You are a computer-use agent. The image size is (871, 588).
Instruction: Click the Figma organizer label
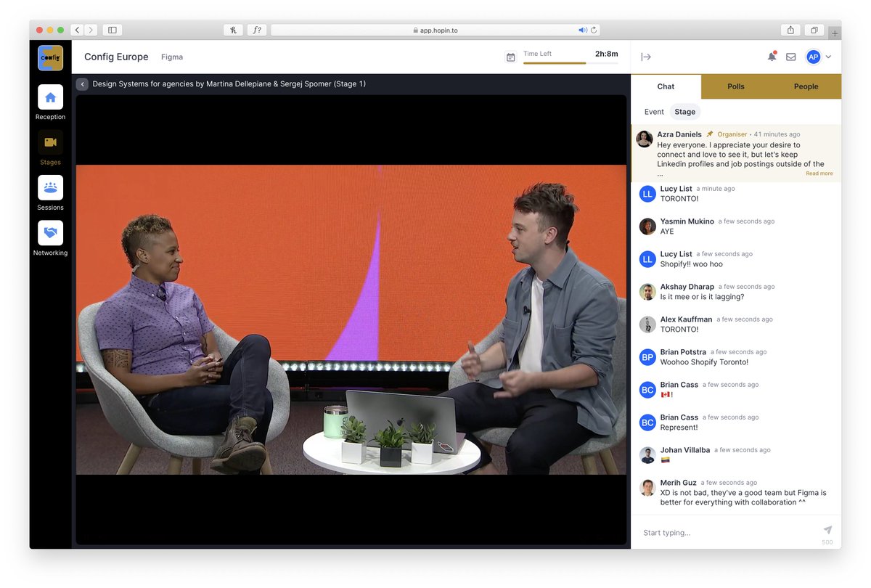(172, 57)
